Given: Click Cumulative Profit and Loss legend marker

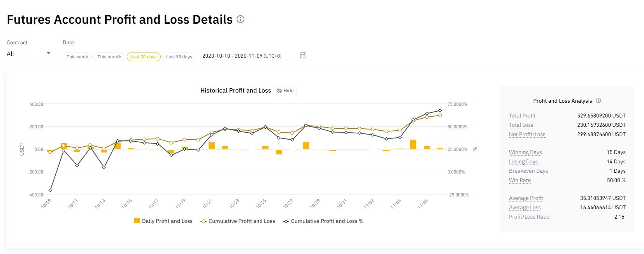Looking at the screenshot, I should 203,221.
